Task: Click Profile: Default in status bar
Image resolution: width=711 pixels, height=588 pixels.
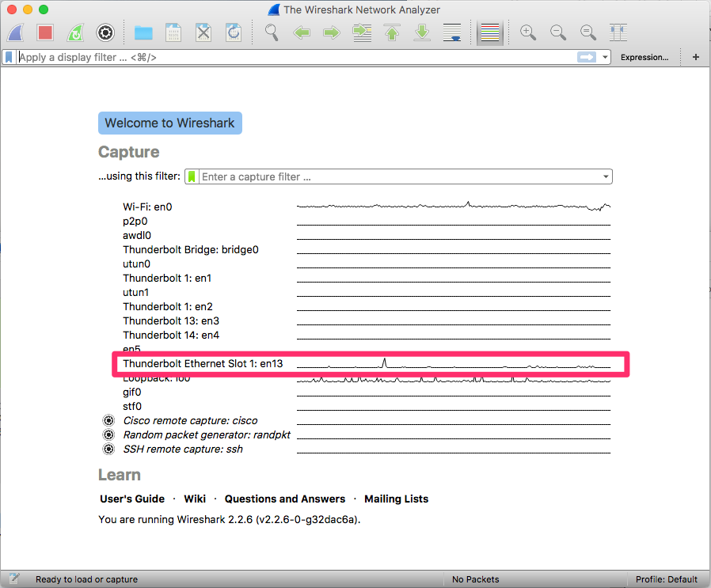Action: [x=666, y=579]
